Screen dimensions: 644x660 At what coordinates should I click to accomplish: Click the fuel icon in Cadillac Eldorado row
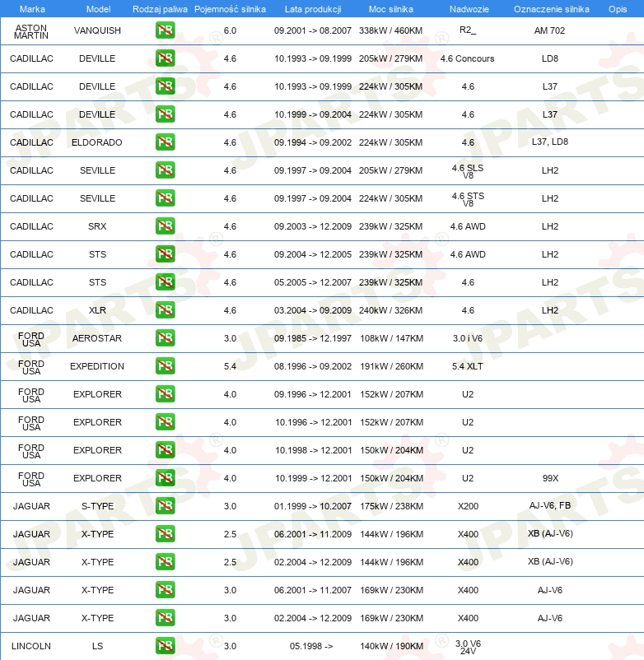165,142
